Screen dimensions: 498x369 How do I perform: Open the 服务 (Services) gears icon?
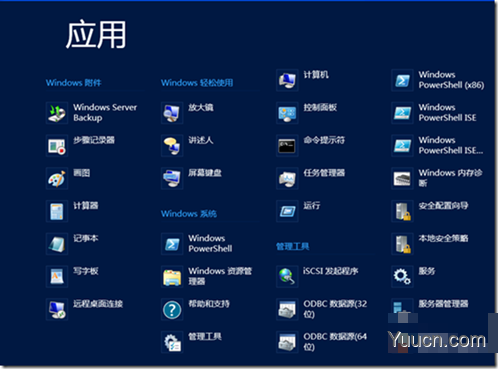402,276
